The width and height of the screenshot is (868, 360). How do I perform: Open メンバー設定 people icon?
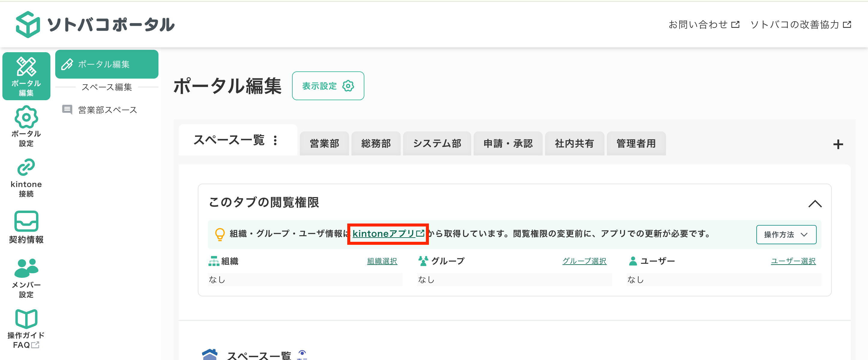(x=26, y=268)
